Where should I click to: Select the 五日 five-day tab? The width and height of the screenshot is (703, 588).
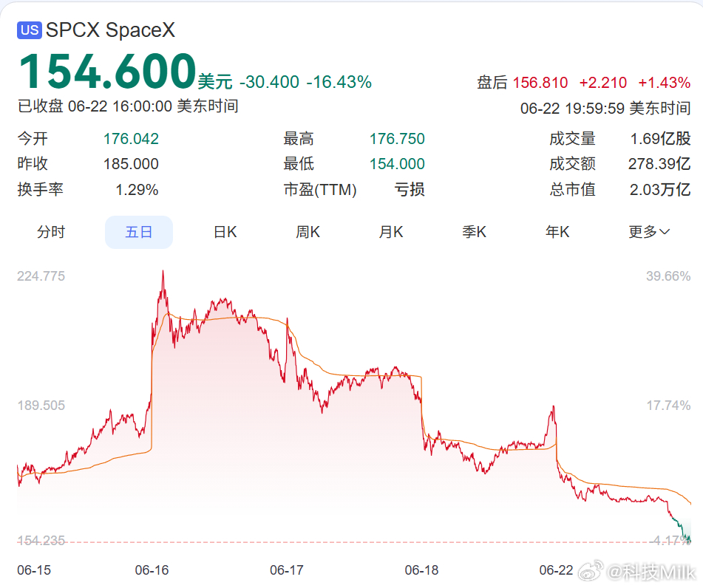(x=139, y=232)
